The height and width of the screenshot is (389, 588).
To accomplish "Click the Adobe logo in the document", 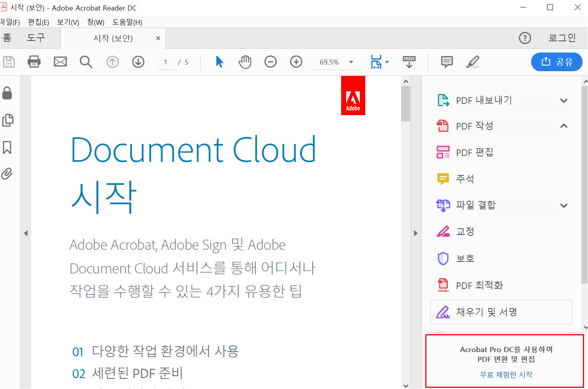I will tap(353, 96).
